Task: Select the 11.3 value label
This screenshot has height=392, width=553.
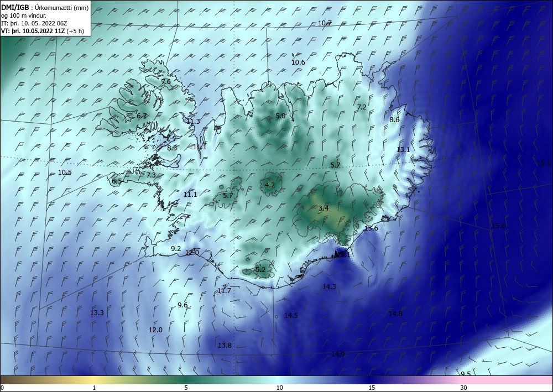Action: pyautogui.click(x=193, y=121)
